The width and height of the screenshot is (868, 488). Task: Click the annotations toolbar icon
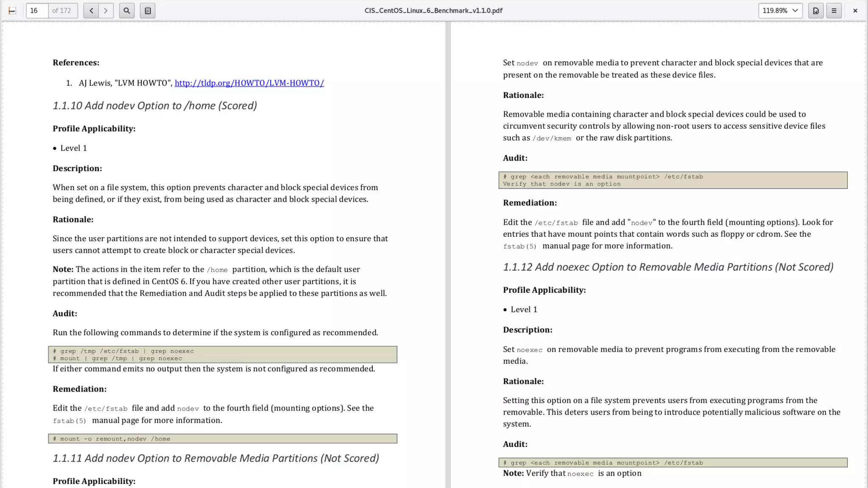[x=147, y=11]
